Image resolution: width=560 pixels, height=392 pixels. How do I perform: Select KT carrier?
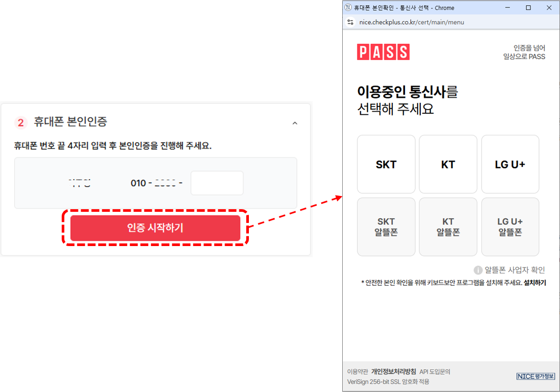pyautogui.click(x=448, y=164)
